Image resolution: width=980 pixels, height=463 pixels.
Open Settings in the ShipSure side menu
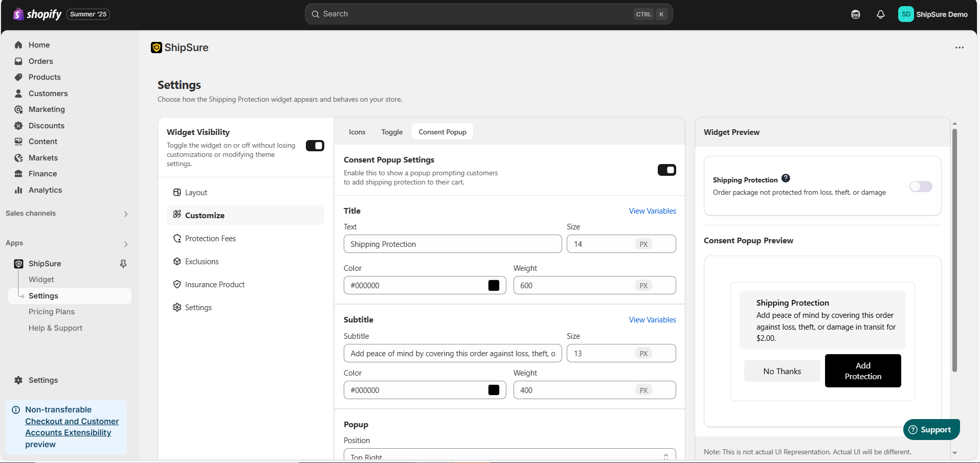coord(246,308)
